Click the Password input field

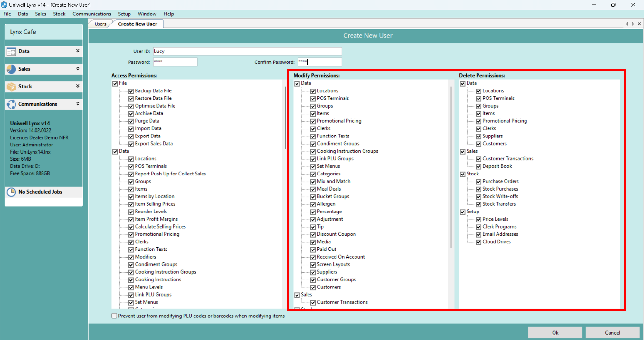click(x=175, y=62)
